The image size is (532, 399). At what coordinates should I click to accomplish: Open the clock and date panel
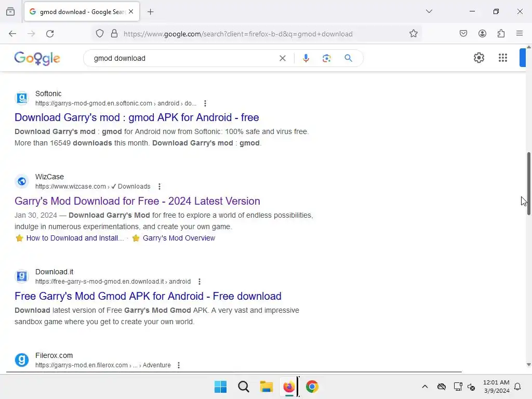tap(496, 387)
